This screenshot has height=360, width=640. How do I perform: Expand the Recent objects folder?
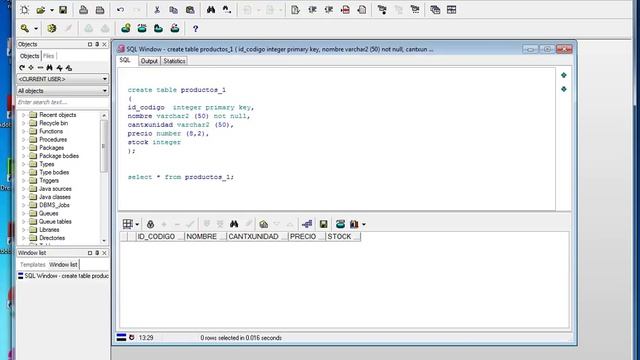coord(23,115)
